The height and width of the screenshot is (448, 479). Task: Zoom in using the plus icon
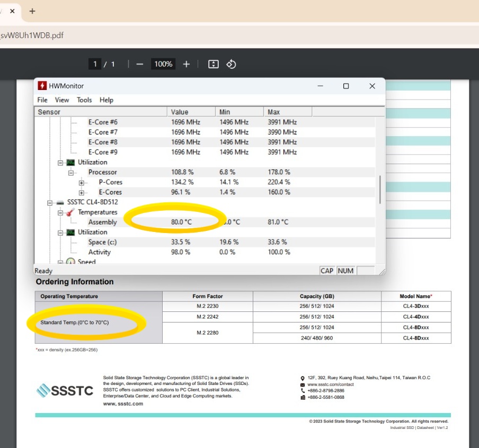pos(186,64)
